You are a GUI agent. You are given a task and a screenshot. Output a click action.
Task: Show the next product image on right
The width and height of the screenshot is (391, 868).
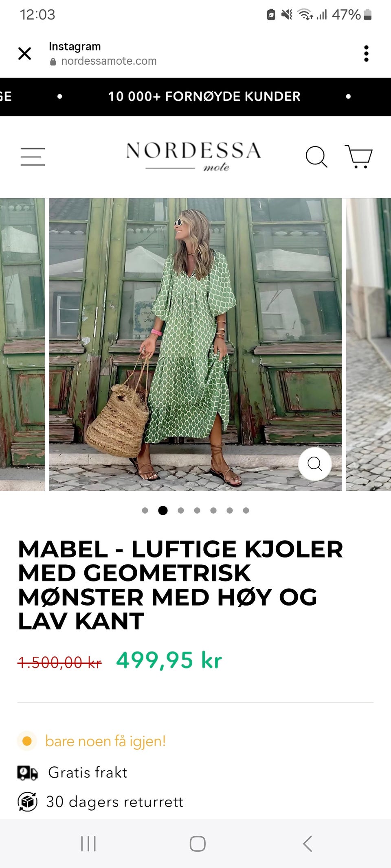tap(369, 344)
